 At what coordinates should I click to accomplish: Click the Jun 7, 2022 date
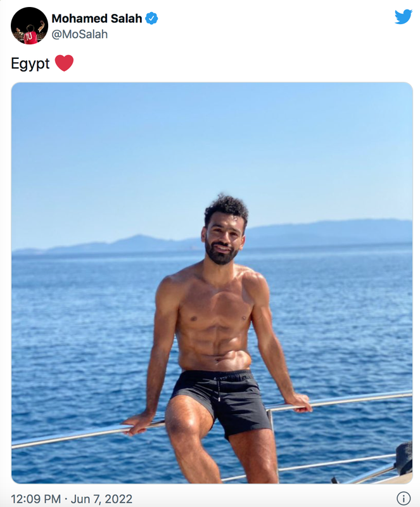[x=101, y=499]
